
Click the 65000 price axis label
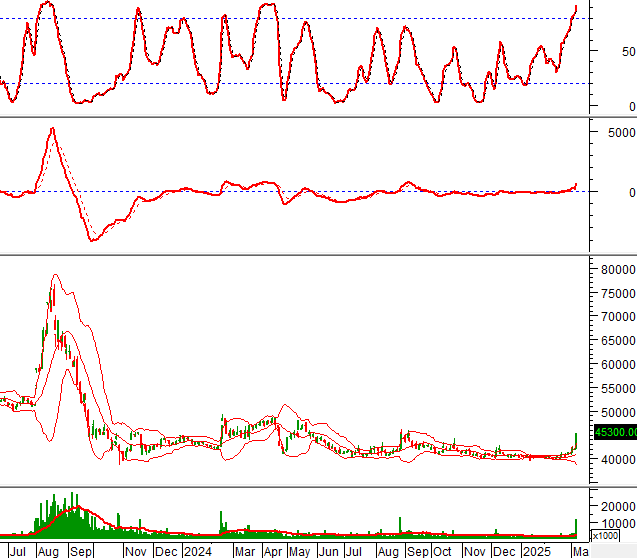tap(618, 340)
